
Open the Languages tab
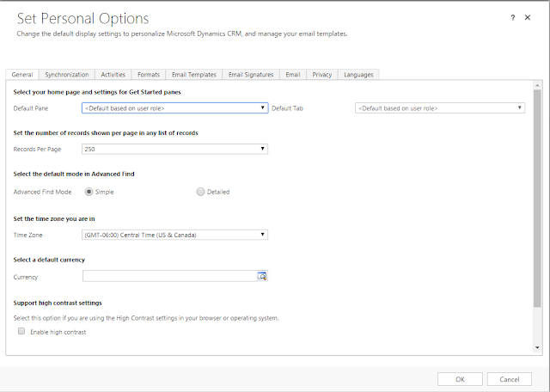coord(358,75)
